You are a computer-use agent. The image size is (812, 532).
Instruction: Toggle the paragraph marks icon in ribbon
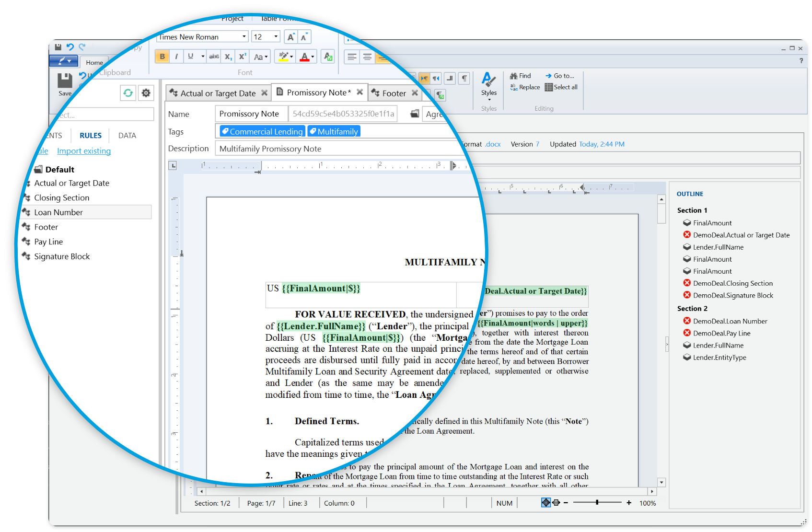pyautogui.click(x=463, y=78)
